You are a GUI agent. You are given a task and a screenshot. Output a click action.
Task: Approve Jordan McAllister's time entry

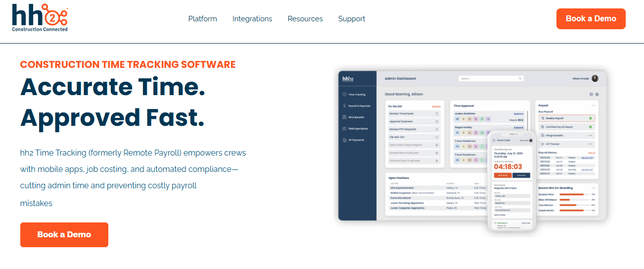(518, 113)
